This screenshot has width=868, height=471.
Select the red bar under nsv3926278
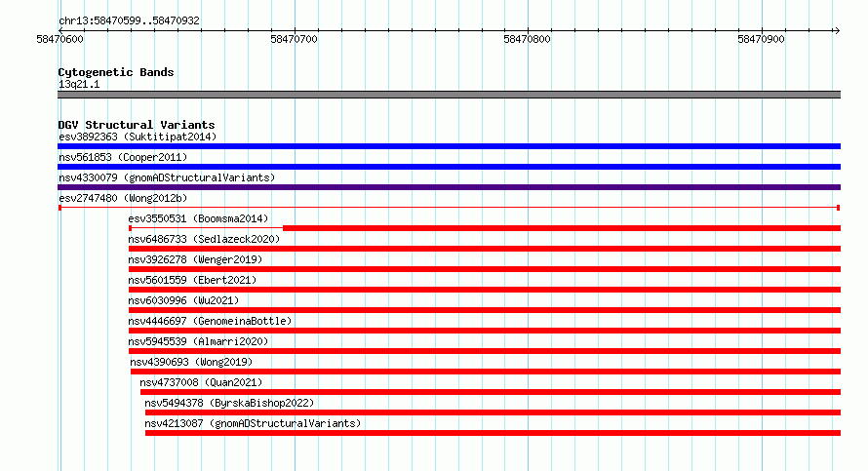(x=485, y=269)
